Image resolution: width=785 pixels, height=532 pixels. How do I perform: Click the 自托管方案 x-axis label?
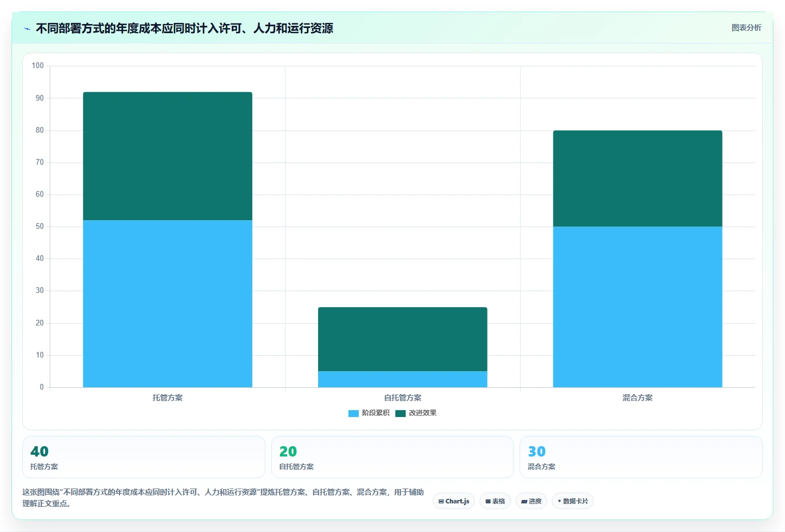(x=403, y=398)
